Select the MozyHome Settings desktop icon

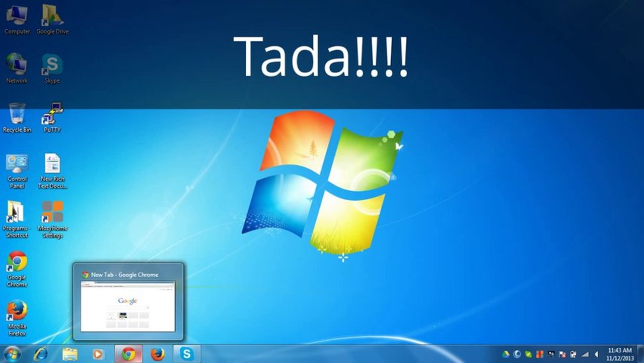click(52, 220)
